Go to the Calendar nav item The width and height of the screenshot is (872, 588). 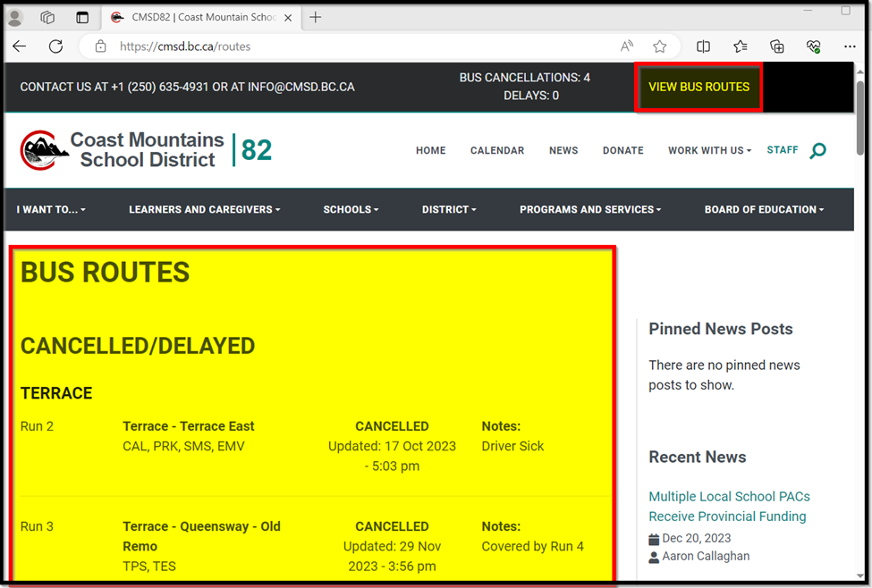[x=497, y=151]
